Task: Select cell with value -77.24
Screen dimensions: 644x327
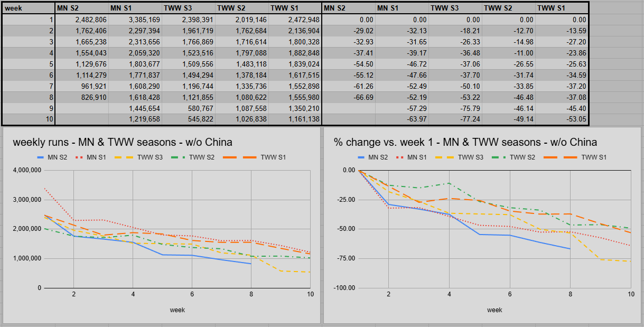Action: 455,119
